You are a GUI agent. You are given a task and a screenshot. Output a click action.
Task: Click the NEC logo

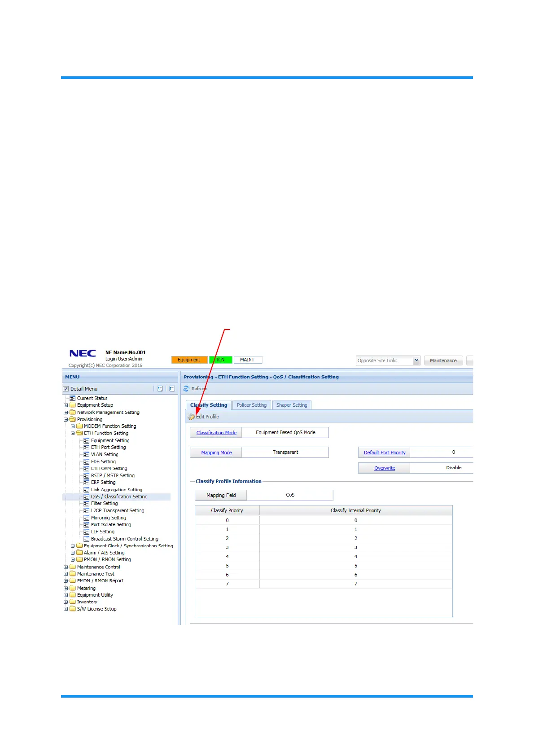click(x=83, y=354)
